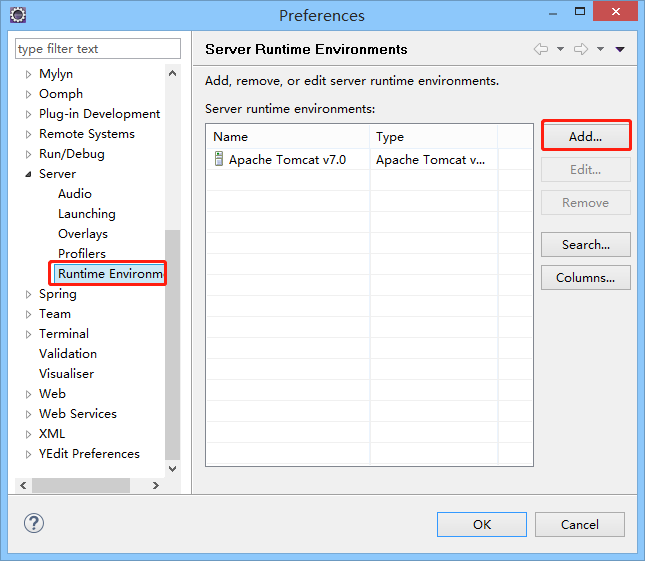Expand the Team tree node
The width and height of the screenshot is (645, 561).
[28, 314]
